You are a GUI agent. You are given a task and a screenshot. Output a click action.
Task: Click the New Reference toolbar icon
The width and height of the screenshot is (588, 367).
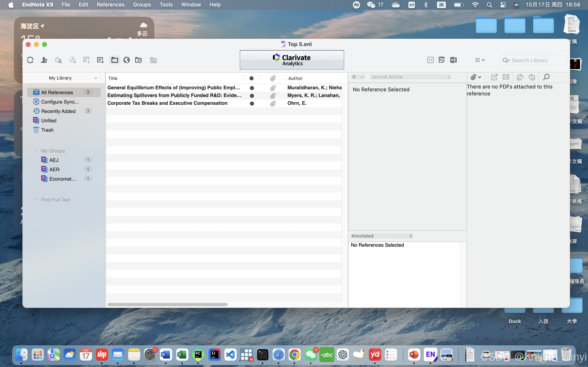pos(100,60)
